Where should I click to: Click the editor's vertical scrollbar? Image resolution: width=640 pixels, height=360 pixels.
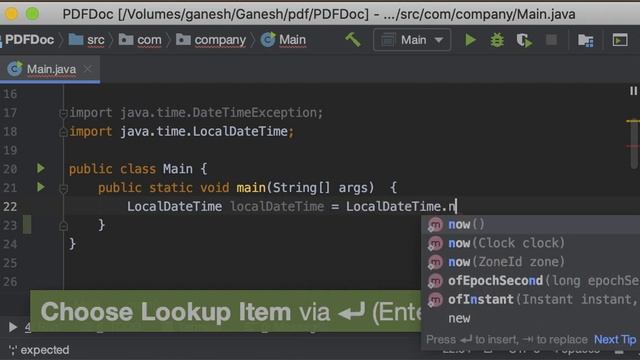[x=634, y=144]
